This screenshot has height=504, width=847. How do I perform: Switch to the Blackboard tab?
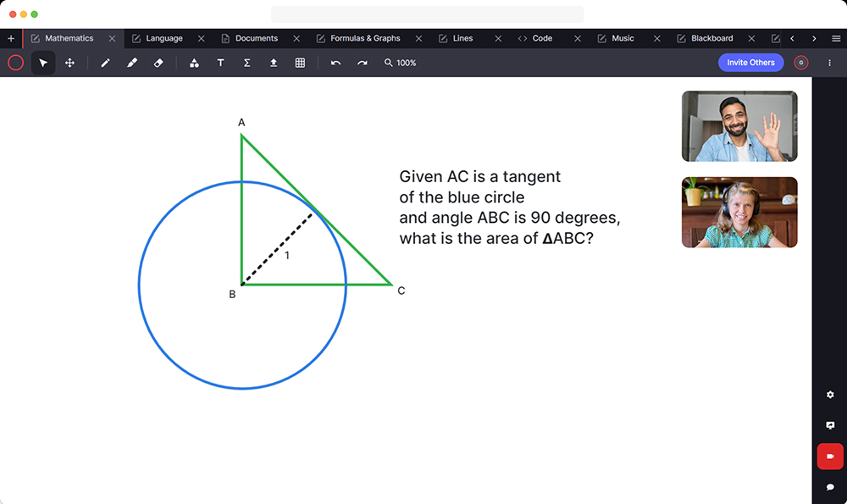(x=711, y=38)
